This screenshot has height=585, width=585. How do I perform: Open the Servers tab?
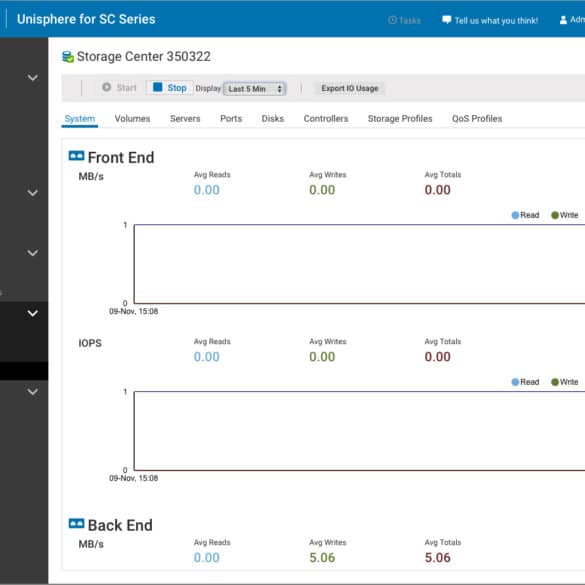pos(185,119)
